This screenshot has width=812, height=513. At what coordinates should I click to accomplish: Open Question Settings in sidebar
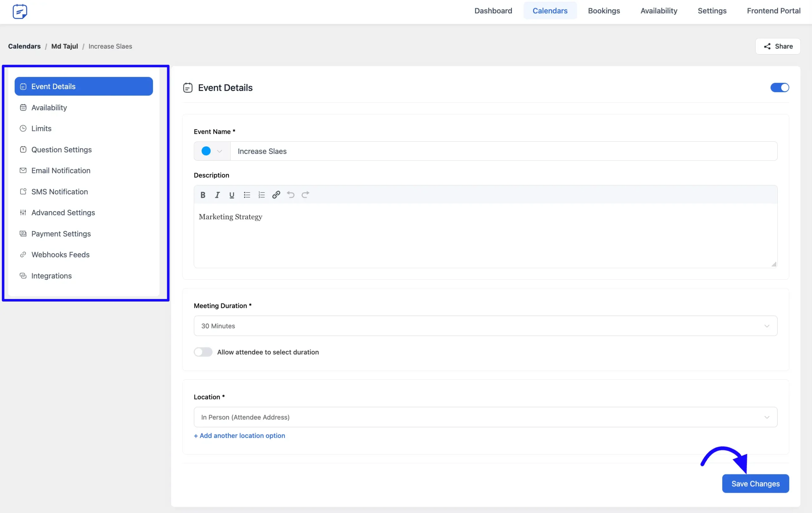61,150
